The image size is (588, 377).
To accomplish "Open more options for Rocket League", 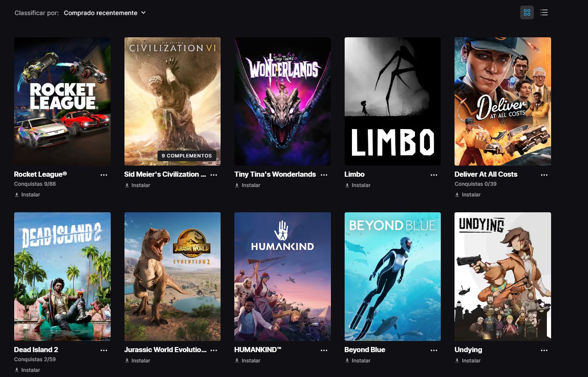I will tap(104, 175).
